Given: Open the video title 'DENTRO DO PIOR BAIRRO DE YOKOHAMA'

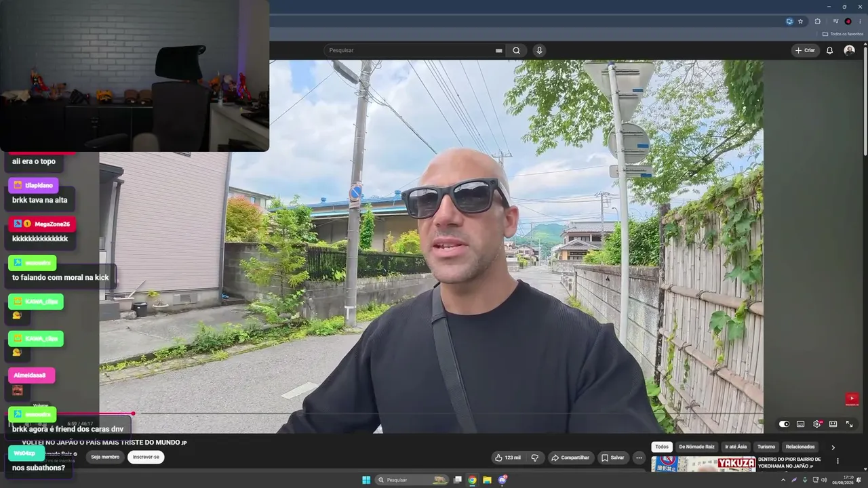Looking at the screenshot, I should pos(789,462).
